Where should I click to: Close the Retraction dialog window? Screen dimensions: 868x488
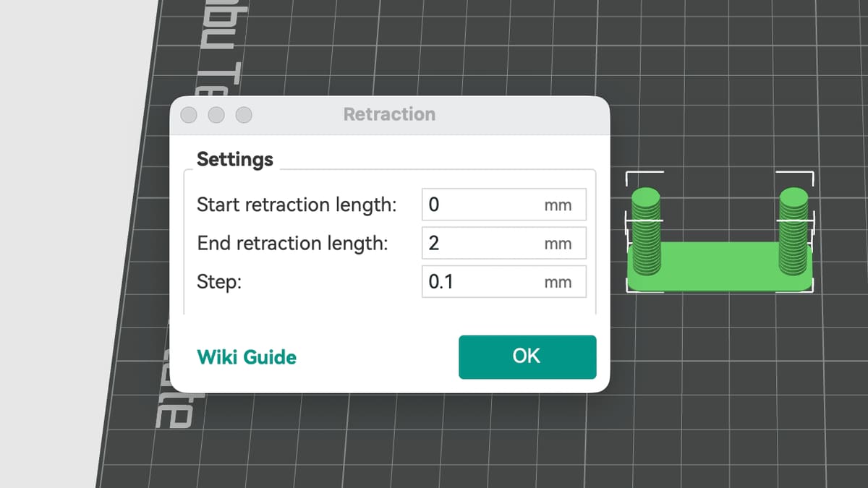189,115
